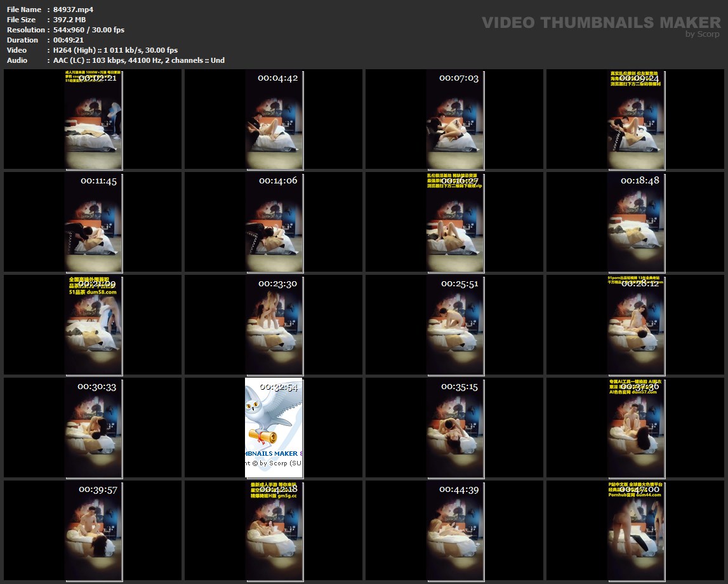Open the 00:23:30 thumbnail
728x584 pixels.
(x=274, y=325)
